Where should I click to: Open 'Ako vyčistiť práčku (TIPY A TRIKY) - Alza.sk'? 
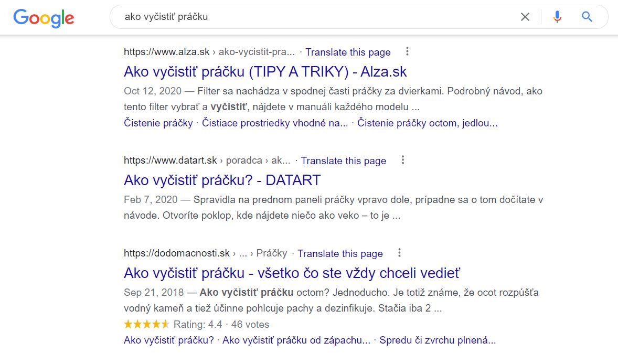pos(265,72)
